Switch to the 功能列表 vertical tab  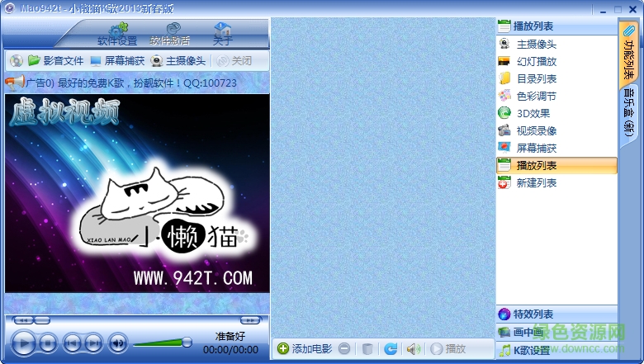click(x=628, y=53)
